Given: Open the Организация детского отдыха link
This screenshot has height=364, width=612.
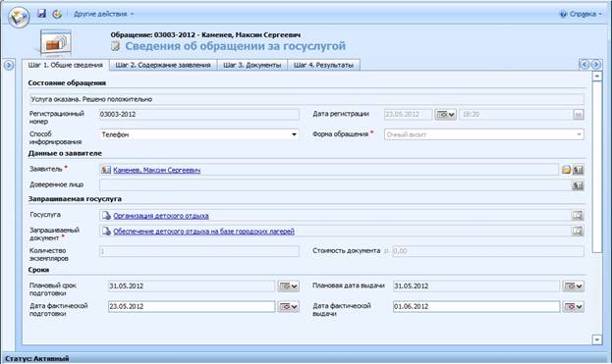Looking at the screenshot, I should (x=161, y=216).
